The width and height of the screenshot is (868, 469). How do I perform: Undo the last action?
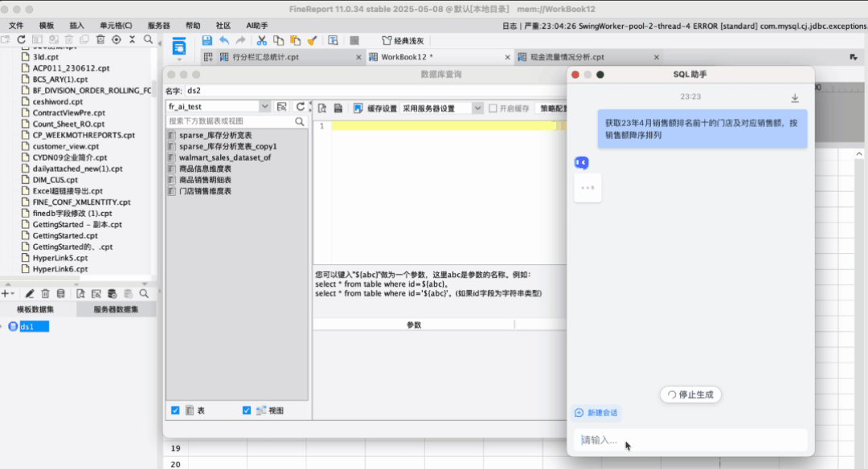pos(224,40)
